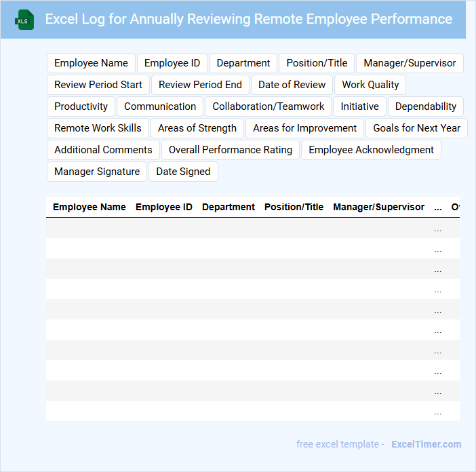Viewport: 476px width, 472px height.
Task: Click the 'free excel template -' footer text
Action: (x=340, y=444)
